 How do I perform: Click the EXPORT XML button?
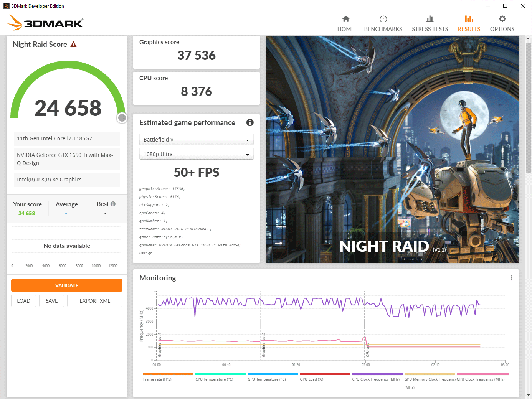coord(95,301)
